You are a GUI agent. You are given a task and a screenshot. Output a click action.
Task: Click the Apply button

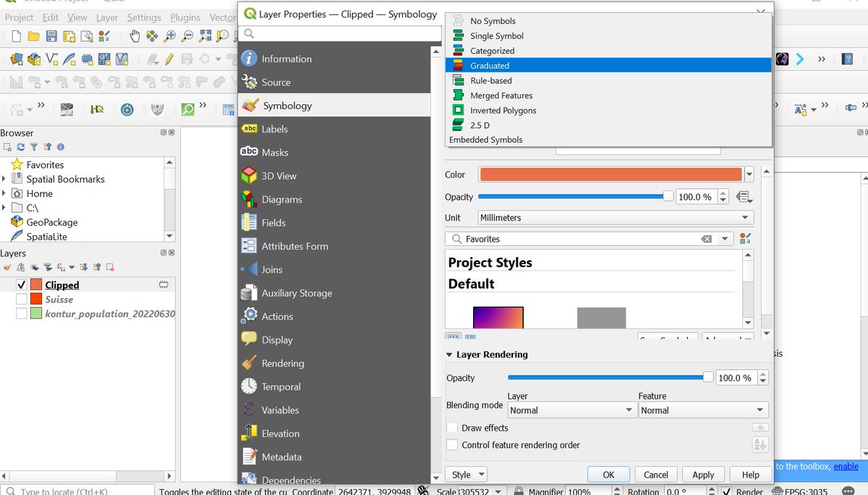703,475
